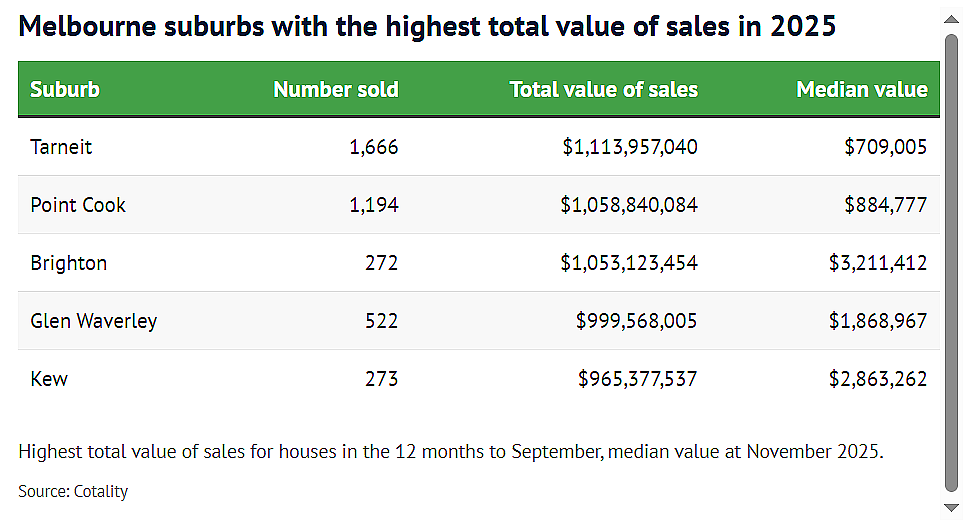The width and height of the screenshot is (975, 522).
Task: Click Kew's median value $2,863,262
Action: tap(877, 379)
